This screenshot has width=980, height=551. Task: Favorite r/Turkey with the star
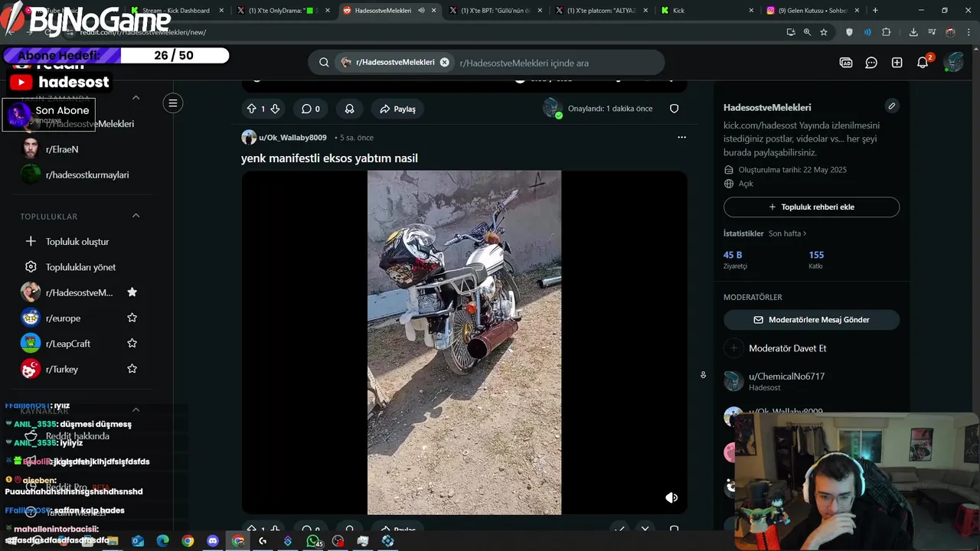point(132,369)
